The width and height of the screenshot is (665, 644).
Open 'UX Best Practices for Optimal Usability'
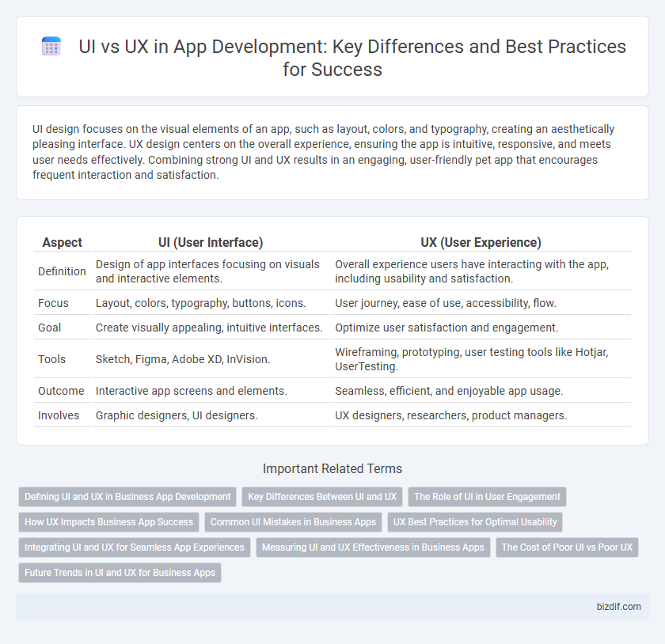point(474,522)
